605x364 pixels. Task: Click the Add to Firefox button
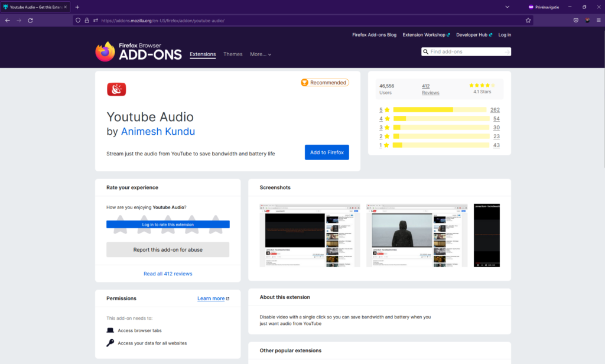327,152
